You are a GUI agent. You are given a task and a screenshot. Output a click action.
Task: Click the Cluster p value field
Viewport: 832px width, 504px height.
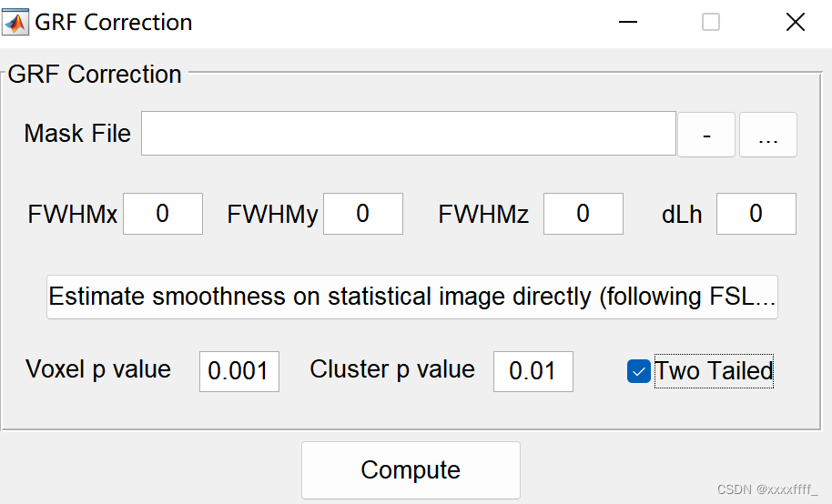[x=533, y=371]
